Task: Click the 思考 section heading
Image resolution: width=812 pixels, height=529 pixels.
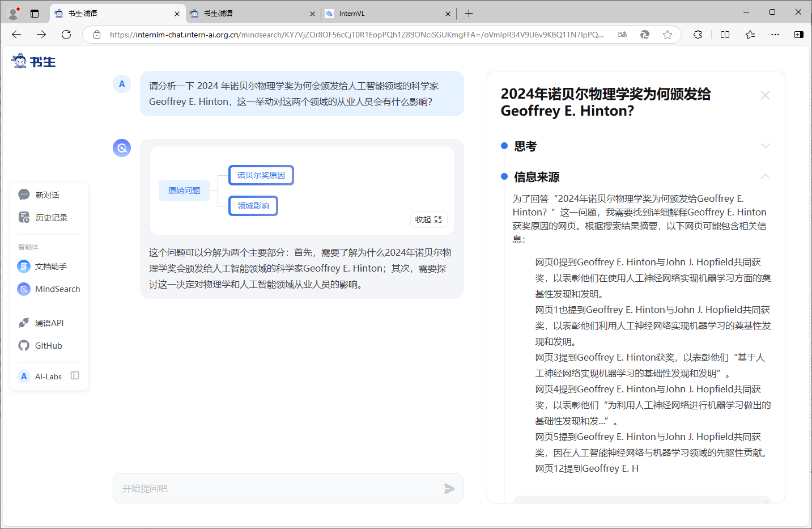Action: [x=525, y=146]
